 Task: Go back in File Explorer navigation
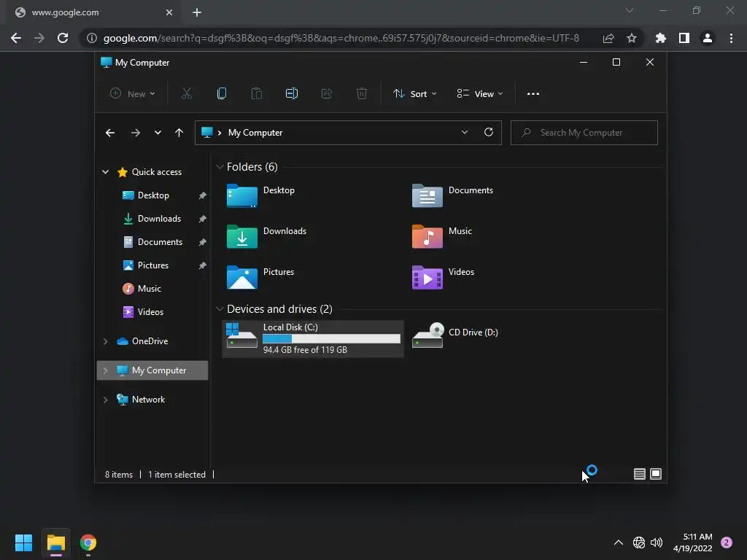click(110, 133)
